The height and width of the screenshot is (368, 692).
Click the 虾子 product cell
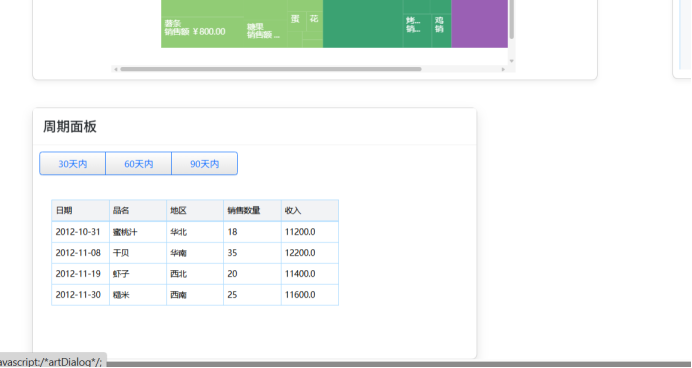(x=138, y=274)
